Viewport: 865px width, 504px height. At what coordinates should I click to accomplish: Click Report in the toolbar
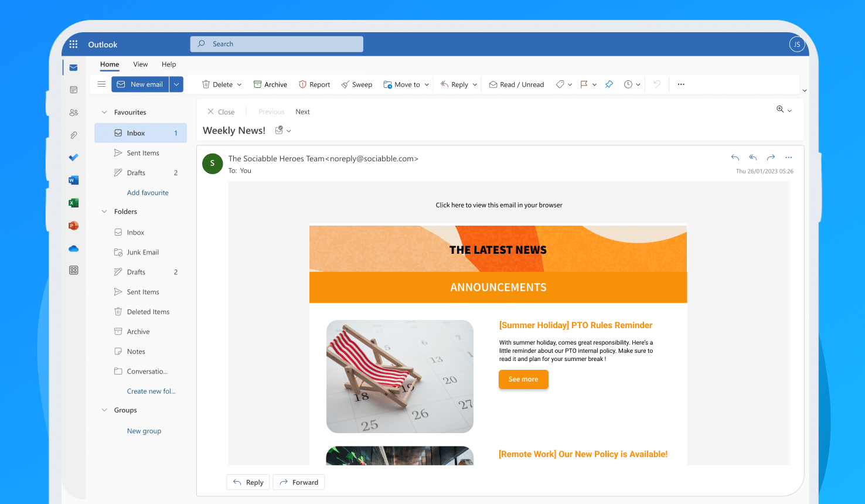coord(314,84)
